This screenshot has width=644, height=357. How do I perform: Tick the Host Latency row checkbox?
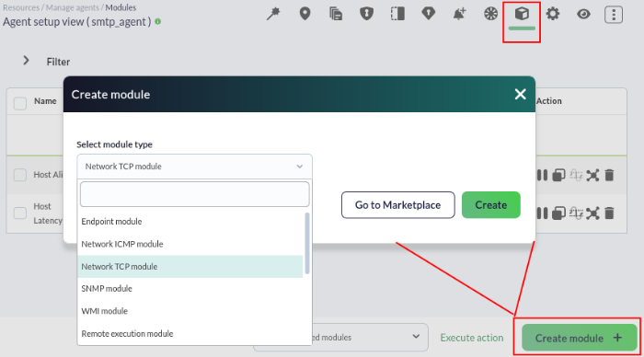tap(20, 213)
